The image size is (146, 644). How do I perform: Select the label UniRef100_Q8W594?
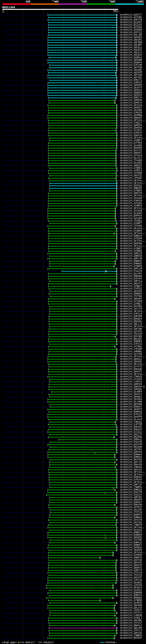[131, 93]
